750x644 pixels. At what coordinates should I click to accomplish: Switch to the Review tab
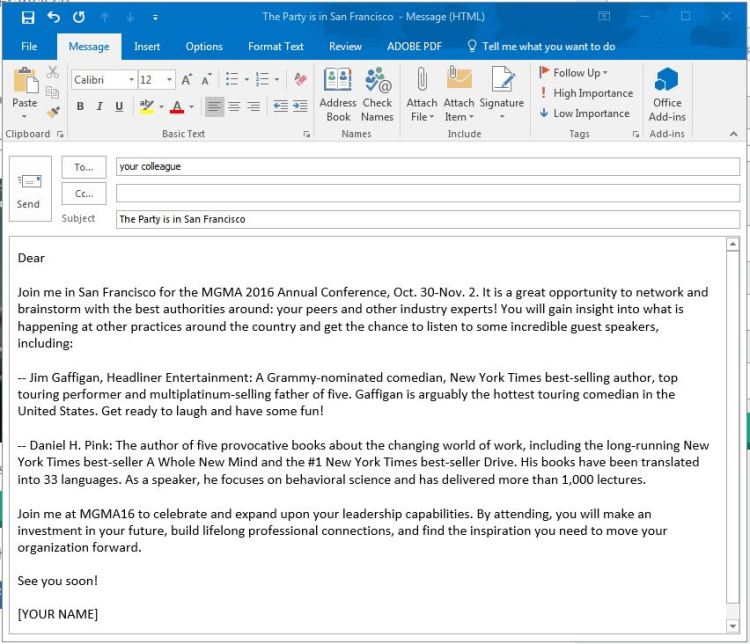pos(345,46)
